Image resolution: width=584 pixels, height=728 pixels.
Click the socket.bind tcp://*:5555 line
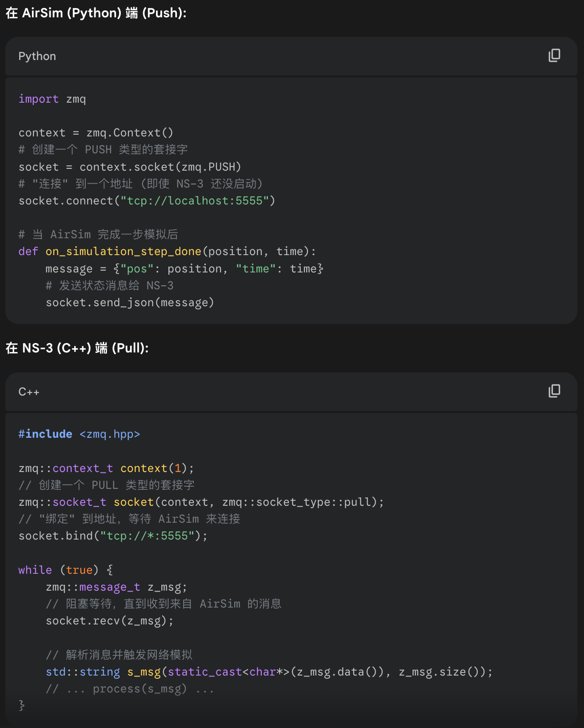coord(113,536)
